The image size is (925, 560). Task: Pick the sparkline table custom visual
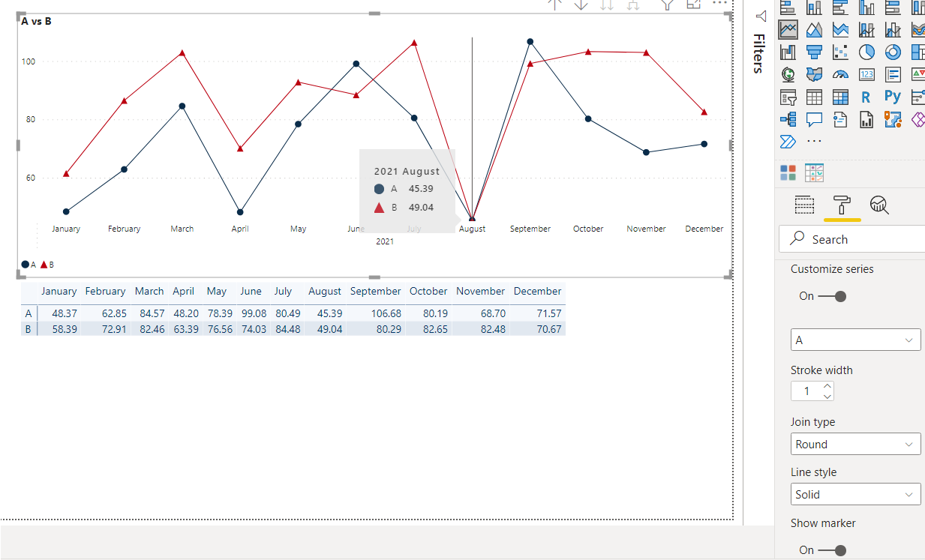(814, 173)
